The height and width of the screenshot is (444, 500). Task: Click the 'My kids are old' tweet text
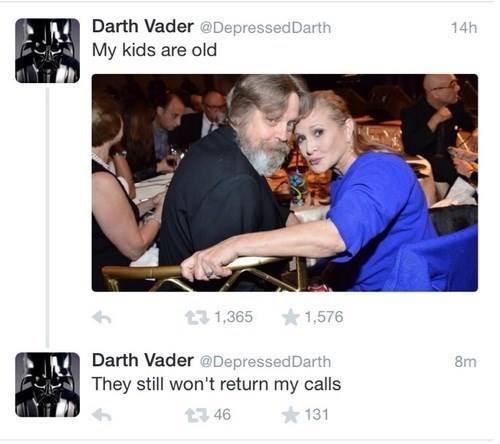pyautogui.click(x=154, y=51)
